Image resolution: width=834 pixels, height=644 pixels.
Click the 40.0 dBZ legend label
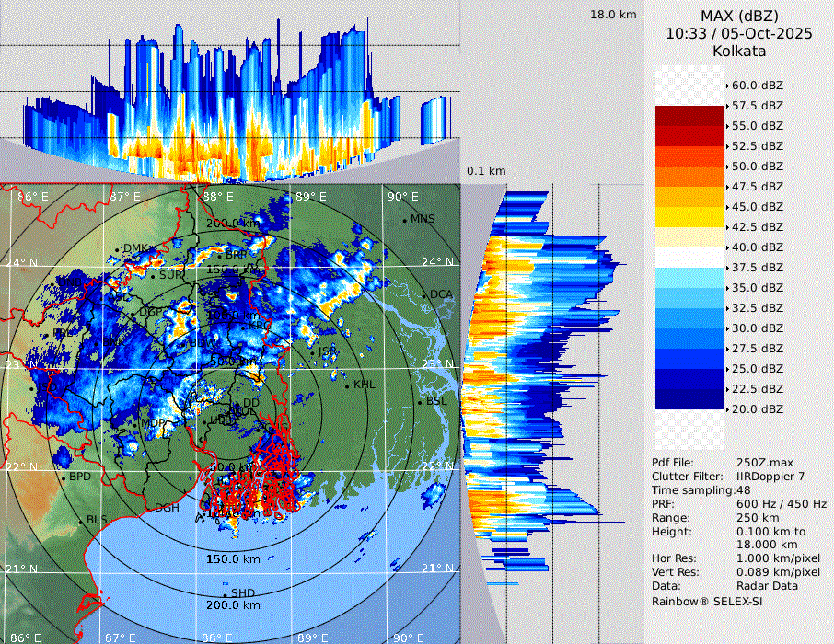(757, 247)
